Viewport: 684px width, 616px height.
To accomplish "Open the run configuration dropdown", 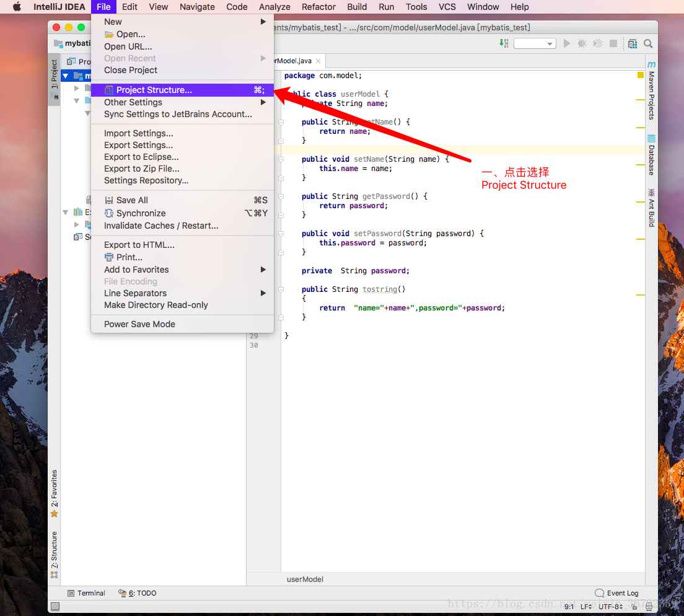I will (535, 43).
